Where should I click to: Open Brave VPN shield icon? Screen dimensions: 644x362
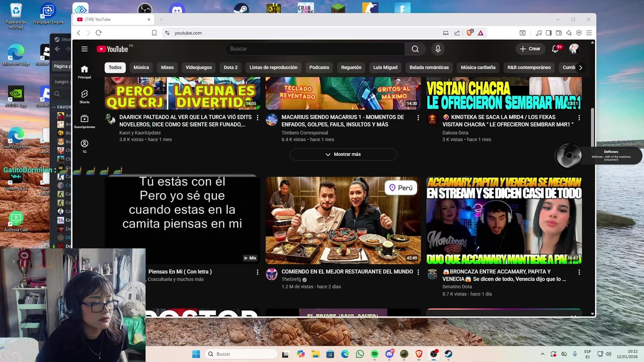coord(579,33)
